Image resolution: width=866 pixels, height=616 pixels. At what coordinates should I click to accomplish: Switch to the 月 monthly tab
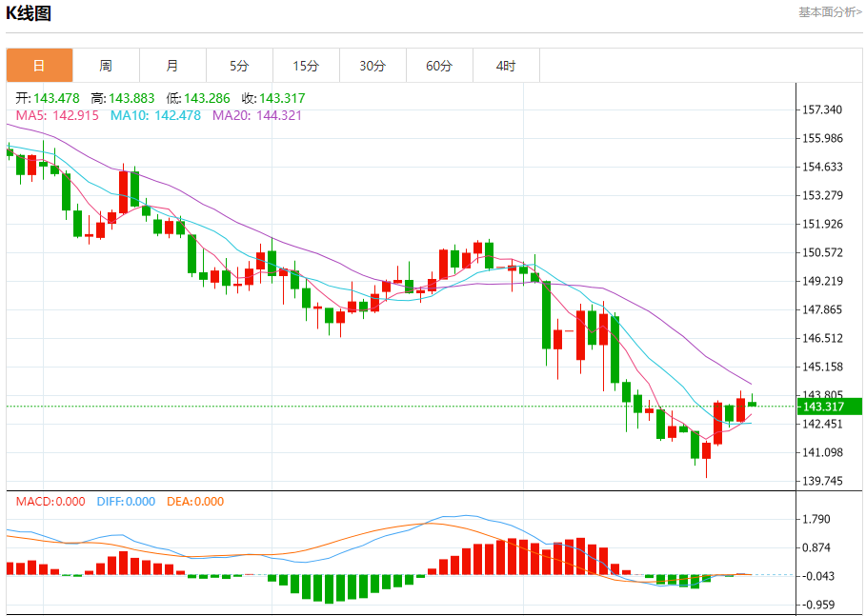point(172,66)
